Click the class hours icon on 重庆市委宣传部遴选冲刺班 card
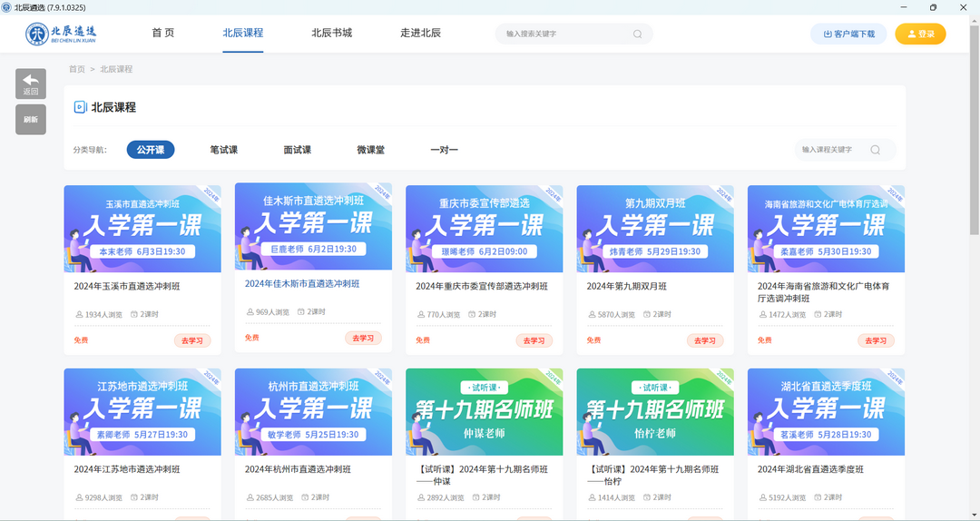Image resolution: width=980 pixels, height=521 pixels. 472,315
